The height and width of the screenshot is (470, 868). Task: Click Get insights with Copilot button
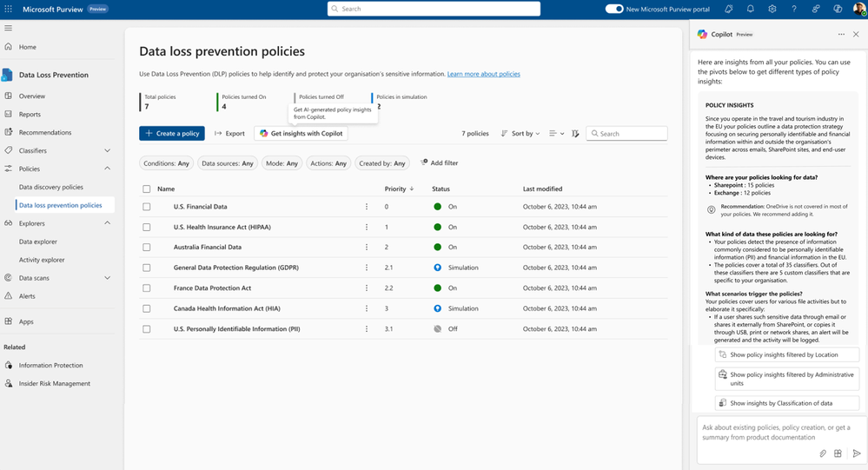coord(301,134)
